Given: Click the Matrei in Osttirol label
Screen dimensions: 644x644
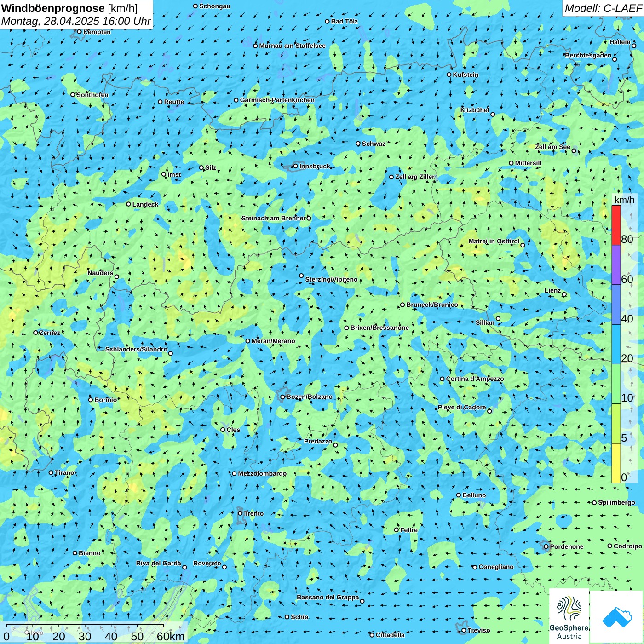Looking at the screenshot, I should coord(494,241).
